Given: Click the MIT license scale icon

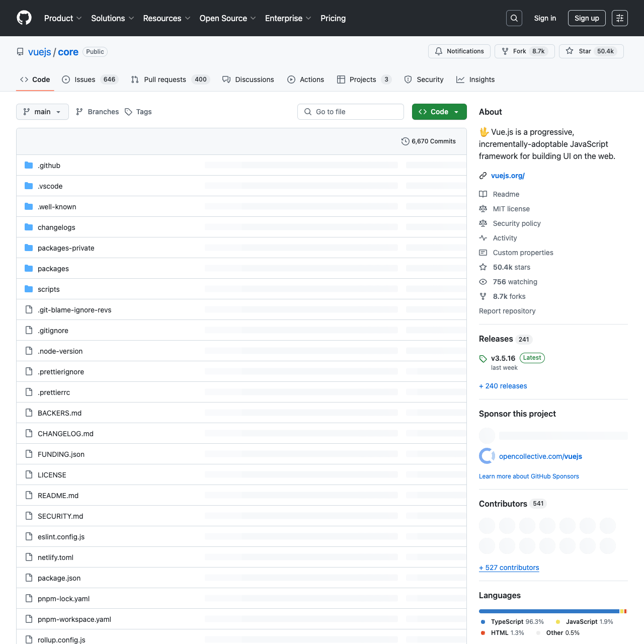Looking at the screenshot, I should click(483, 209).
